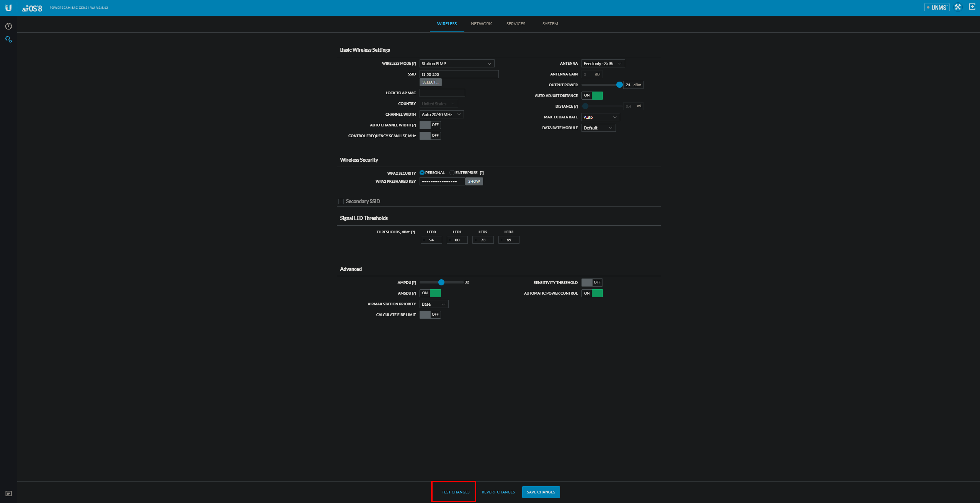Click the Ubiquiti logo icon
Image resolution: width=980 pixels, height=503 pixels.
click(x=8, y=8)
